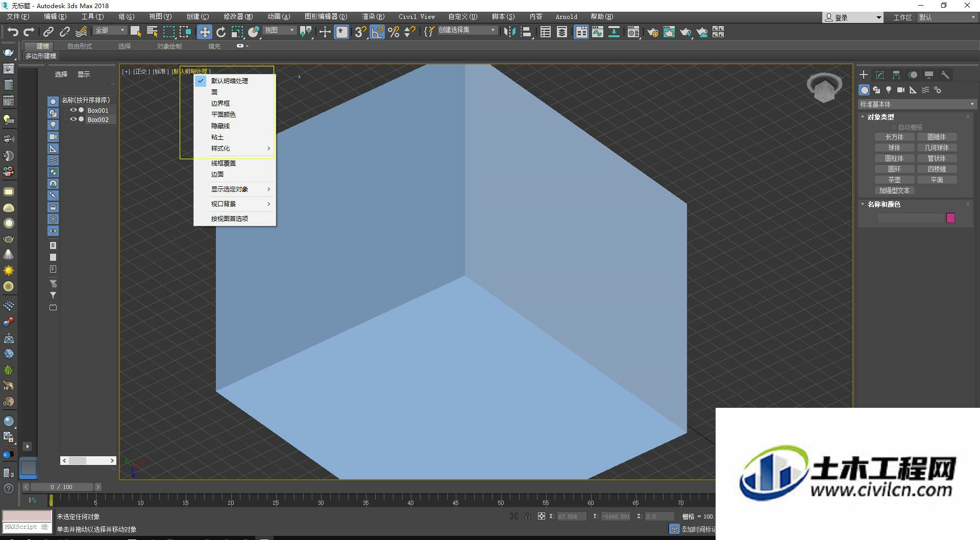Toggle visibility eye of Box002

pos(73,119)
